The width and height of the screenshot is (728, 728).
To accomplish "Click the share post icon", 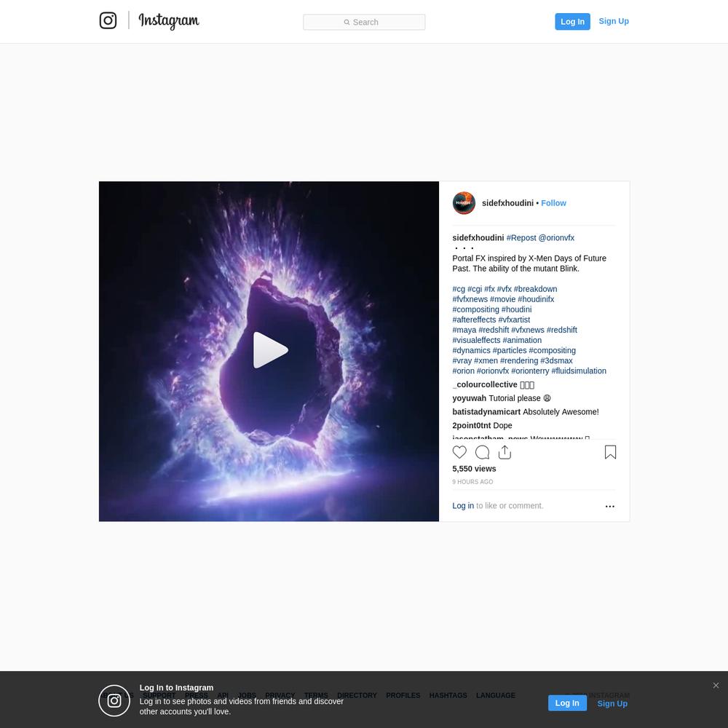I will [x=505, y=452].
